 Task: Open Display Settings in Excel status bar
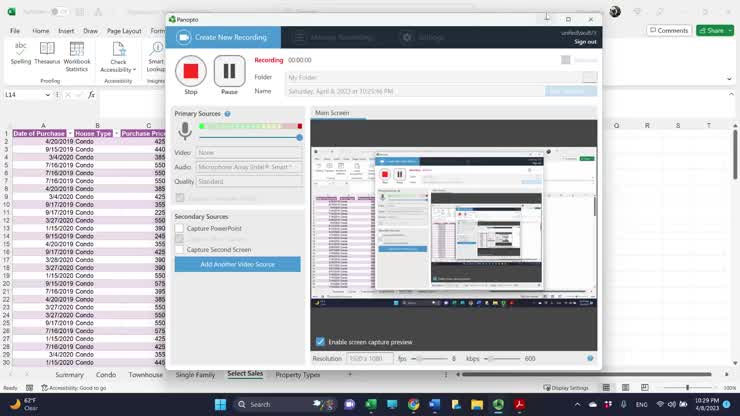[565, 388]
